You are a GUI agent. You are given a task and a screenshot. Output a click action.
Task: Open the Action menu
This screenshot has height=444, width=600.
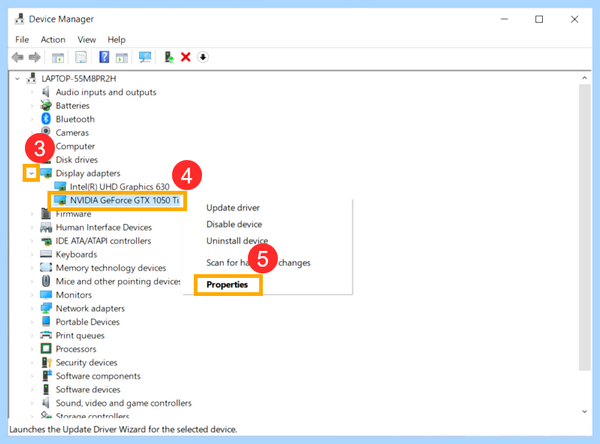click(53, 39)
